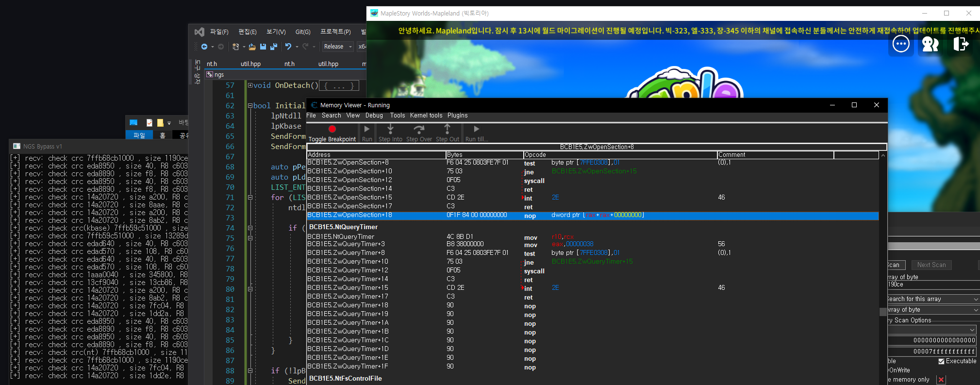
Task: Click the checkmark icon in Explorer quick access toolbar
Action: pyautogui.click(x=149, y=123)
